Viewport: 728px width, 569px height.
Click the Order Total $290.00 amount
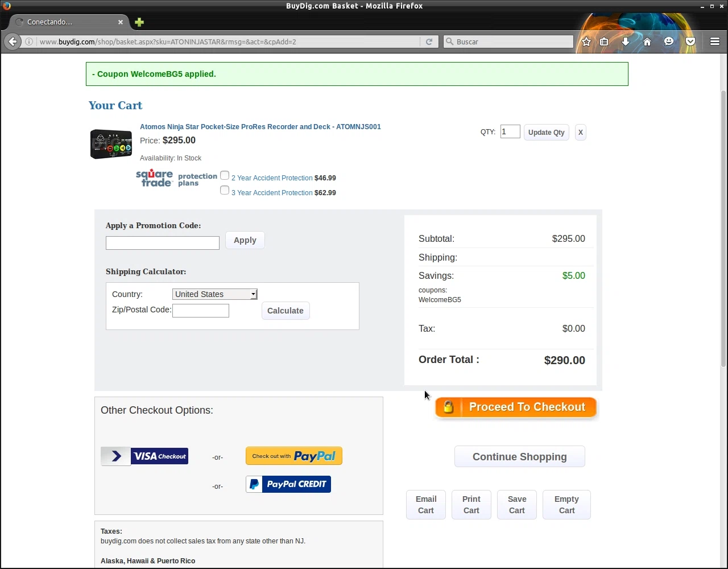click(564, 360)
